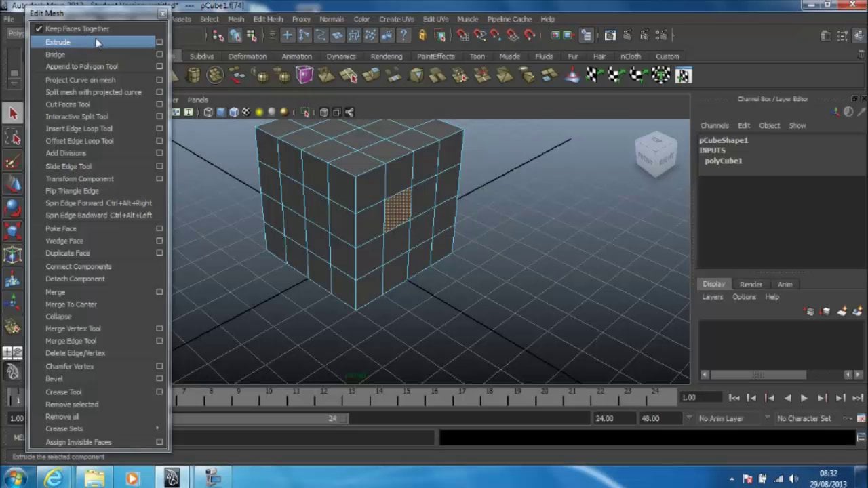Choose Wedge Face menu entry
Viewport: 868px width, 488px height.
click(x=64, y=241)
